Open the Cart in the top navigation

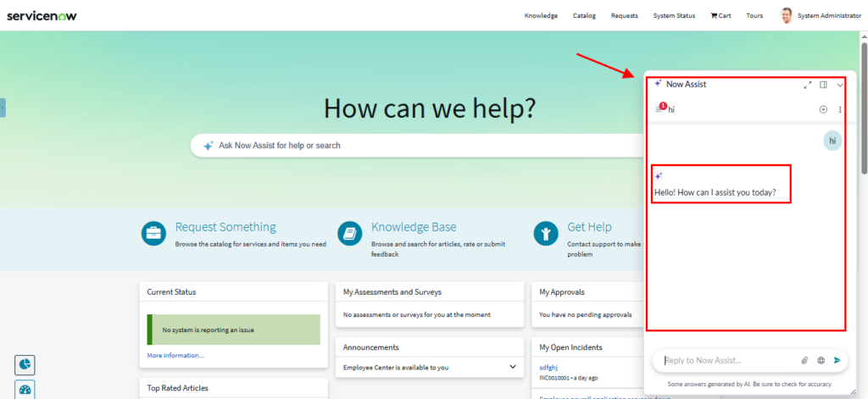click(x=721, y=15)
